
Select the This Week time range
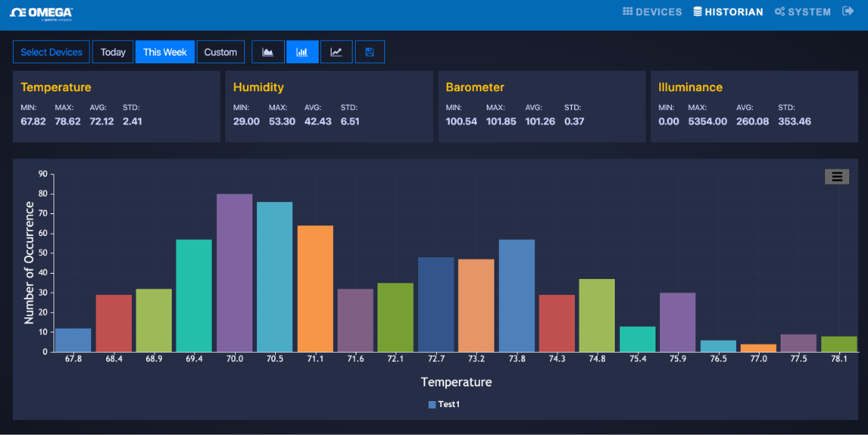pyautogui.click(x=165, y=52)
